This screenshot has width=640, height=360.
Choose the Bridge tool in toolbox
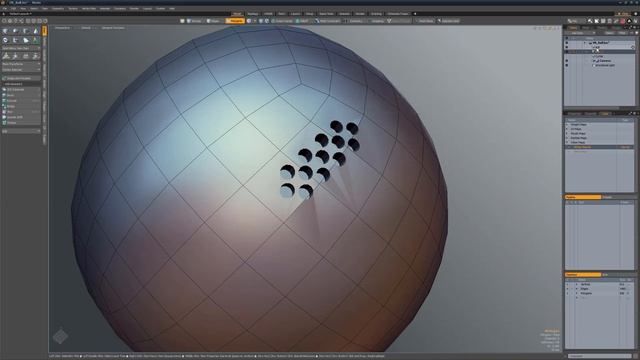click(x=21, y=106)
